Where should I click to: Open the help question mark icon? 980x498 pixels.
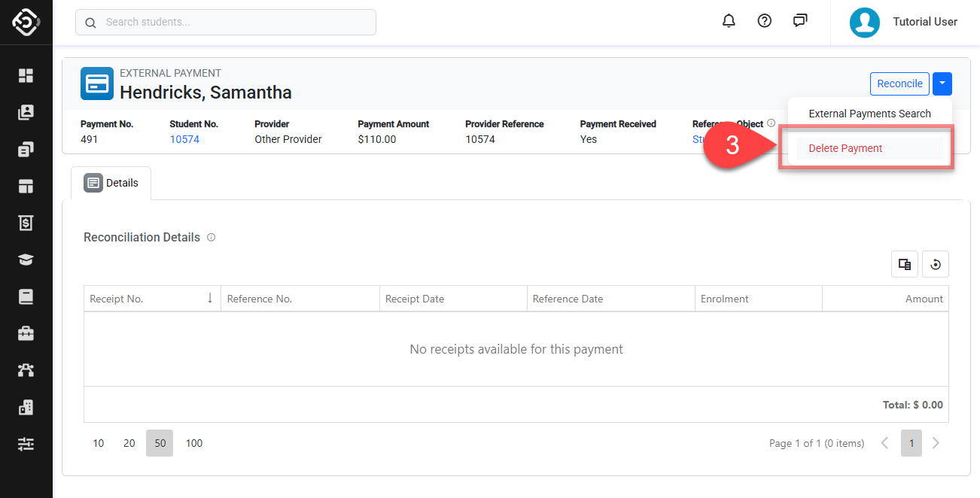coord(765,21)
